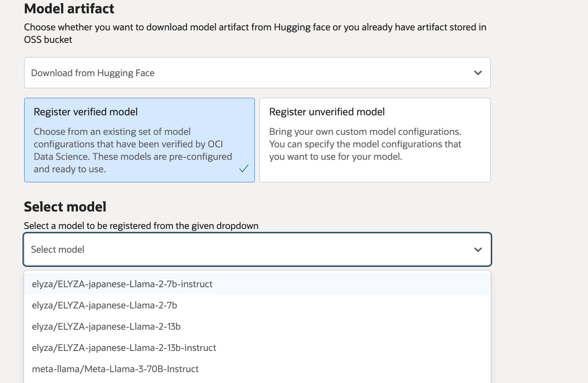Viewport: 588px width, 383px height.
Task: Select elyza/ELYZA-japanese-Llama-2-7b
Action: (x=104, y=305)
